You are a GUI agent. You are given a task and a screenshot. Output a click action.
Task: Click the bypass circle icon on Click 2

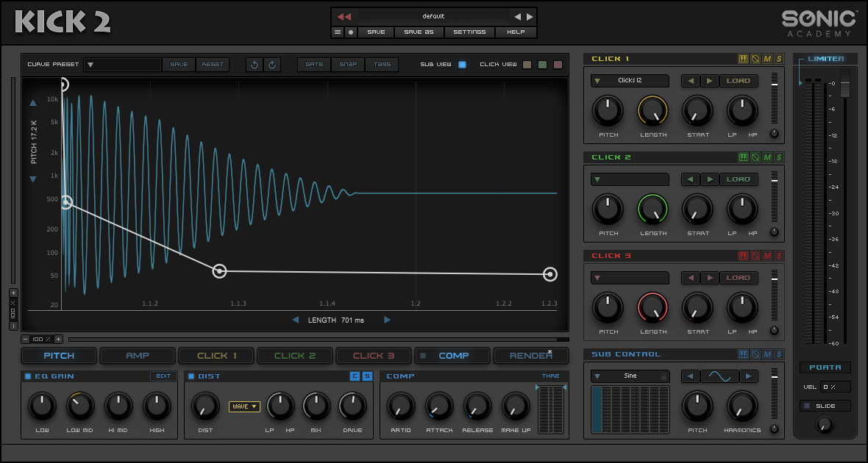click(755, 158)
